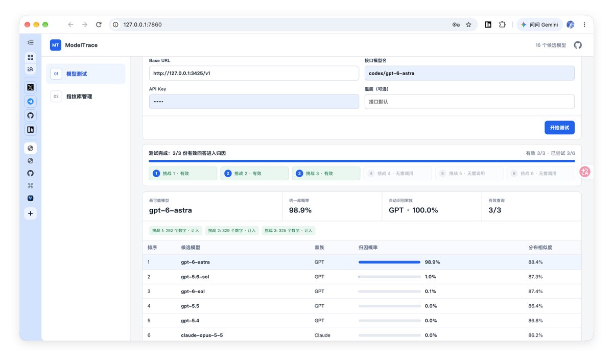Viewport: 613px width, 364px height.
Task: Select the 挑战 1 · 有效 chip
Action: [183, 174]
